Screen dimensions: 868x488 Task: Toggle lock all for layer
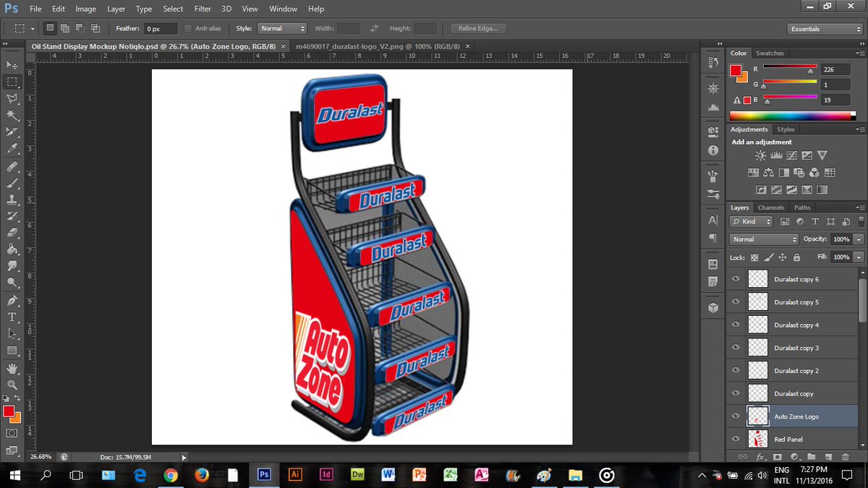point(796,257)
